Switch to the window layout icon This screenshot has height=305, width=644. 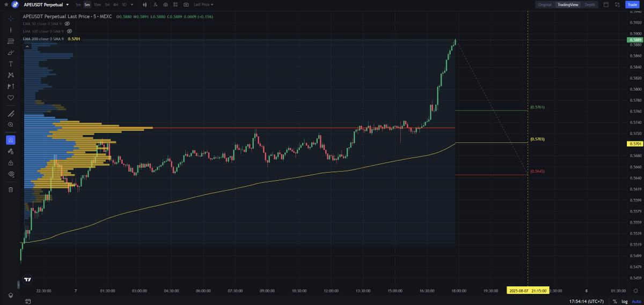tap(606, 4)
